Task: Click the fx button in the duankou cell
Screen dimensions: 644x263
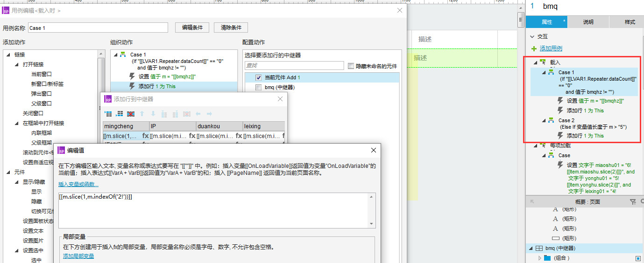Action: (x=239, y=136)
